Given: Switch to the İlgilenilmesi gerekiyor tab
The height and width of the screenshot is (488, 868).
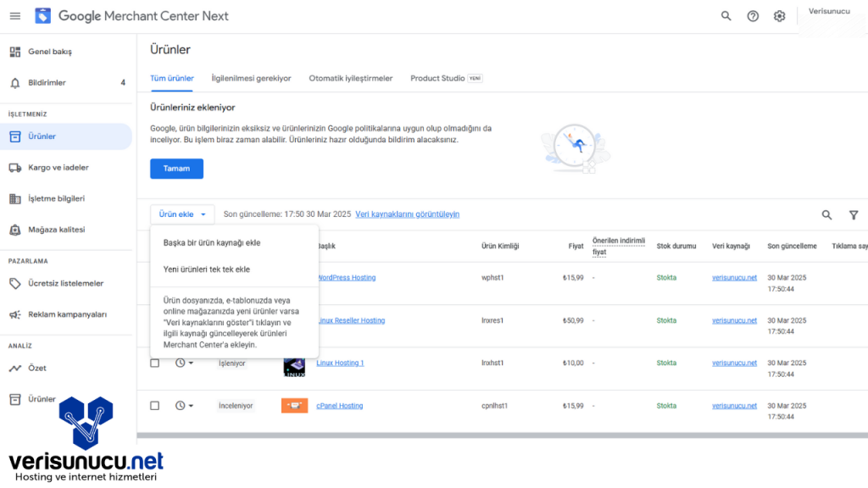Looking at the screenshot, I should tap(251, 79).
